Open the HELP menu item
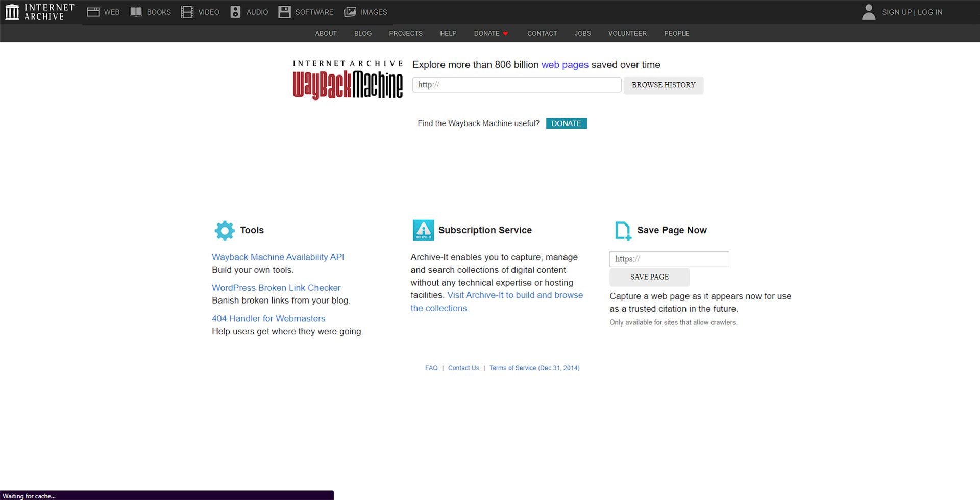 (x=448, y=33)
